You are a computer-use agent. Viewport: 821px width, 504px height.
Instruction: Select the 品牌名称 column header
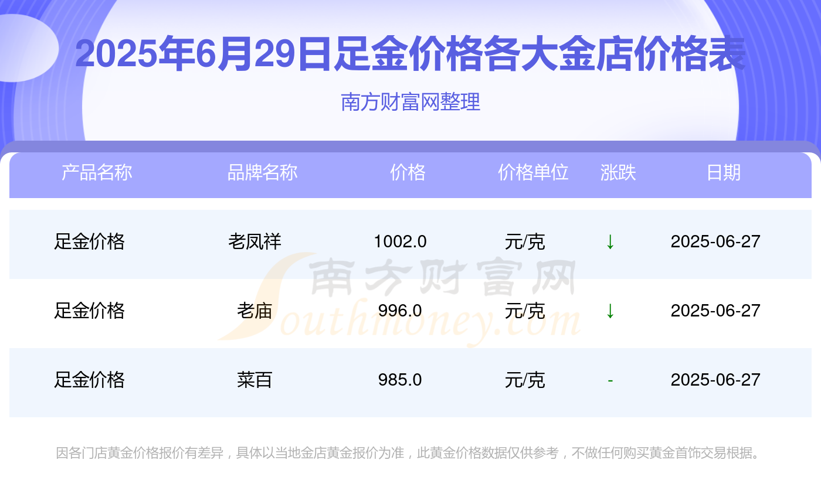click(x=262, y=172)
